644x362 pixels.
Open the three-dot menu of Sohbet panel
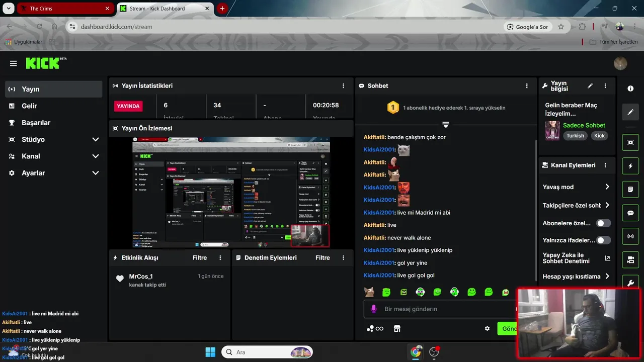pyautogui.click(x=527, y=86)
